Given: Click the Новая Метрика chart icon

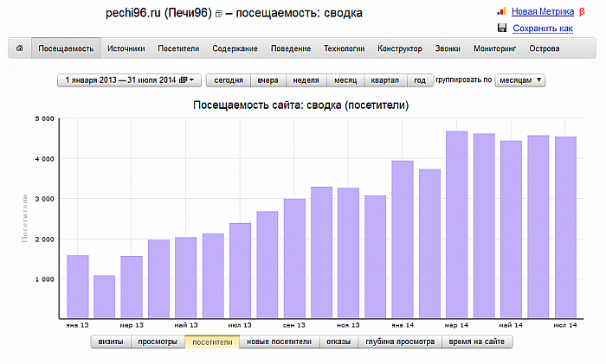Looking at the screenshot, I should pyautogui.click(x=501, y=11).
